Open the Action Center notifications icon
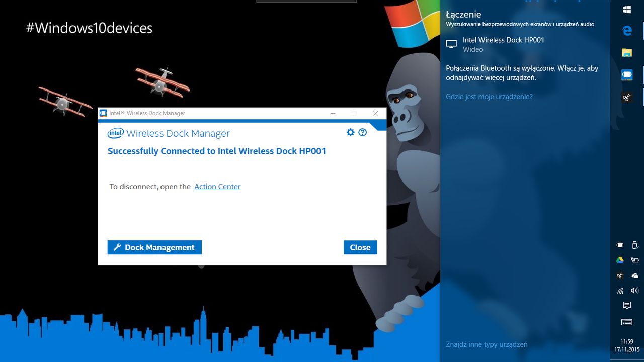This screenshot has height=362, width=644. (x=627, y=306)
